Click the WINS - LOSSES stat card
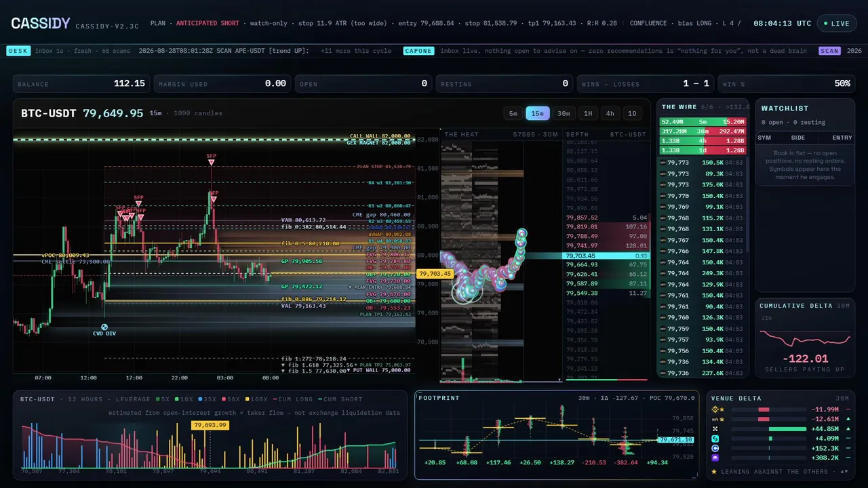This screenshot has width=868, height=488. (646, 83)
